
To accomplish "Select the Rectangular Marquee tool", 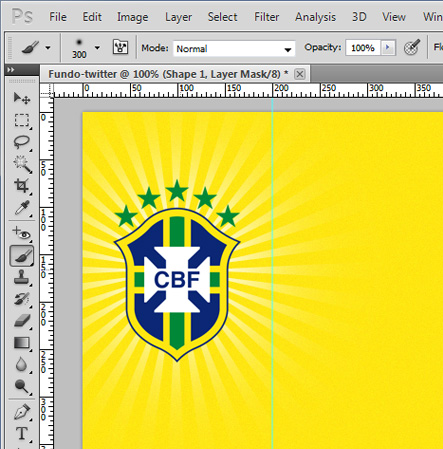I will (x=22, y=120).
